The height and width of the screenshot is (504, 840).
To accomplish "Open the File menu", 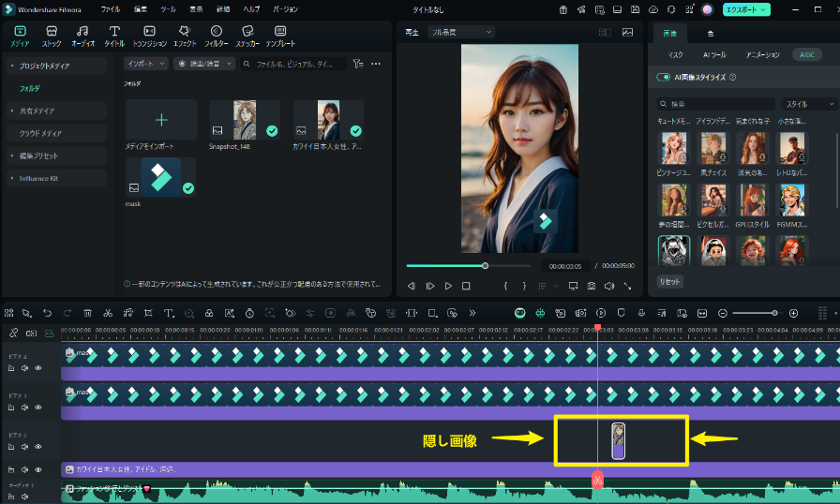I will tap(111, 9).
